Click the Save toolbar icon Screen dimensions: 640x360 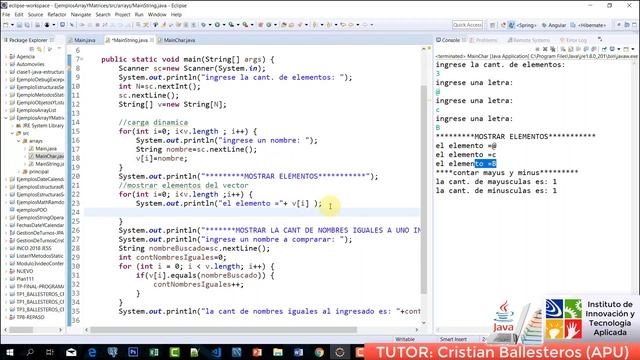tap(20, 25)
